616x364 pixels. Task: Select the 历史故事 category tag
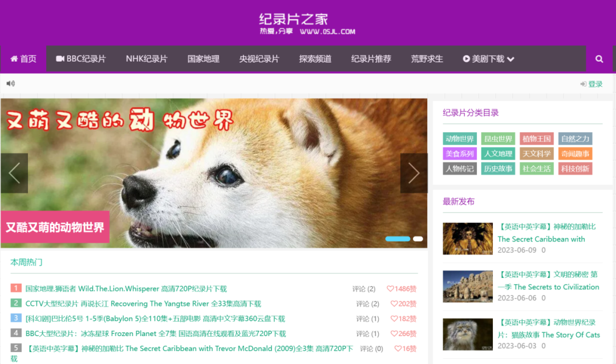click(x=498, y=169)
